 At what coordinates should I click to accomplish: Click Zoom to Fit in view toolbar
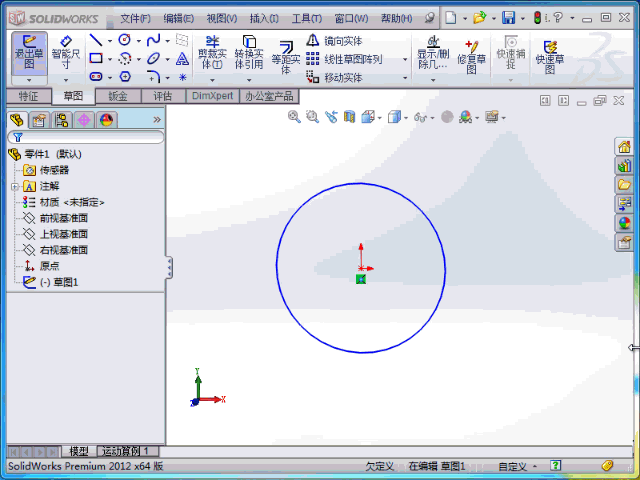coord(294,117)
